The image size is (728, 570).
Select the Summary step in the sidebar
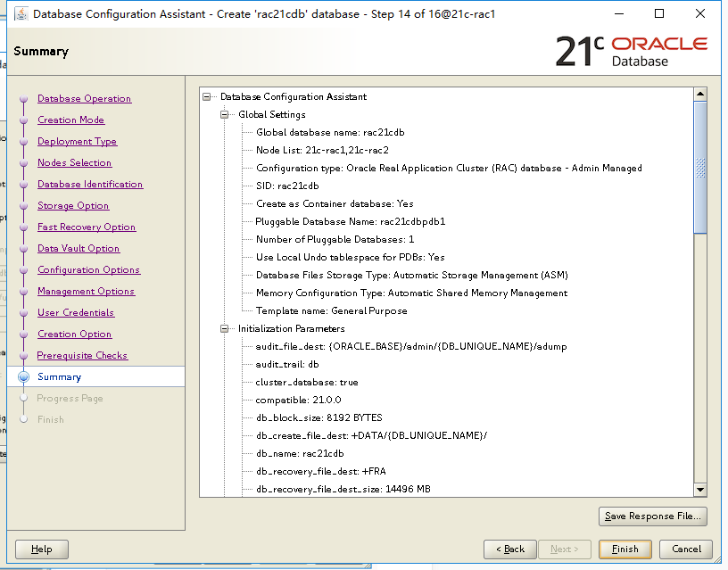pyautogui.click(x=59, y=376)
